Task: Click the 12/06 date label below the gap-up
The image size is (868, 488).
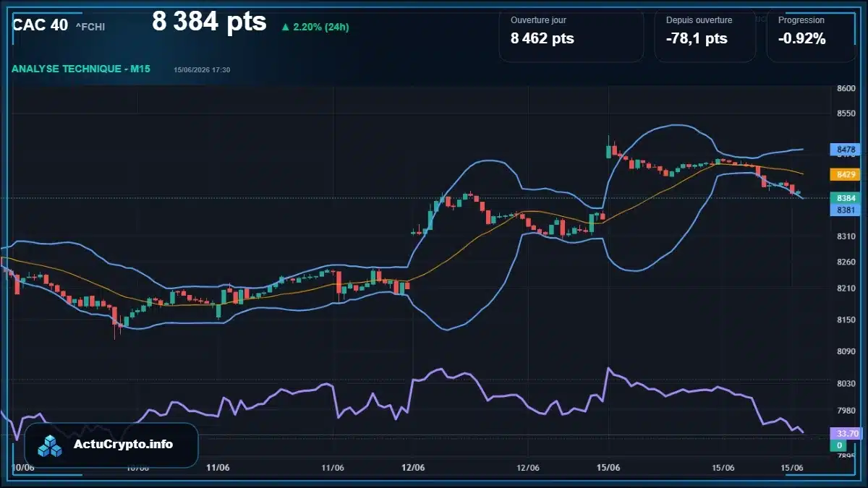Action: pos(413,467)
